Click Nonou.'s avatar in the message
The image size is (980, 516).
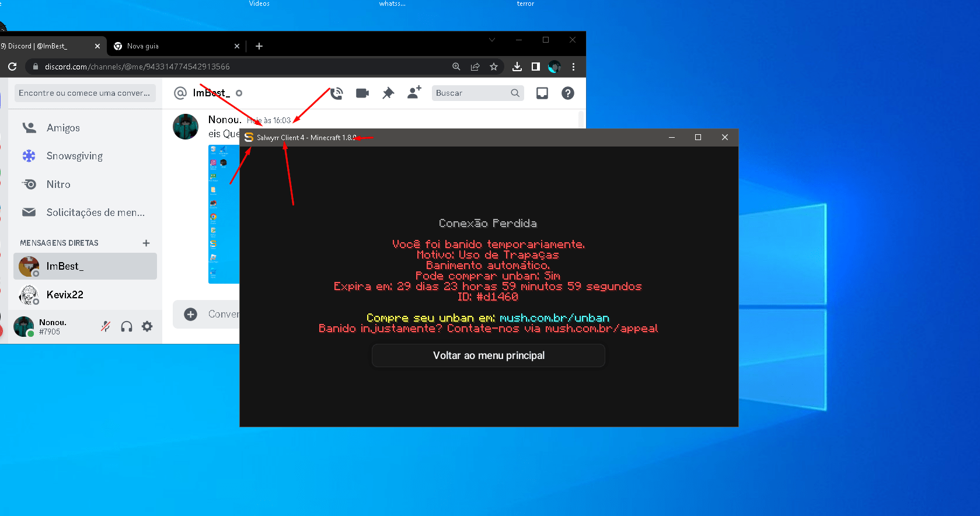pos(186,127)
